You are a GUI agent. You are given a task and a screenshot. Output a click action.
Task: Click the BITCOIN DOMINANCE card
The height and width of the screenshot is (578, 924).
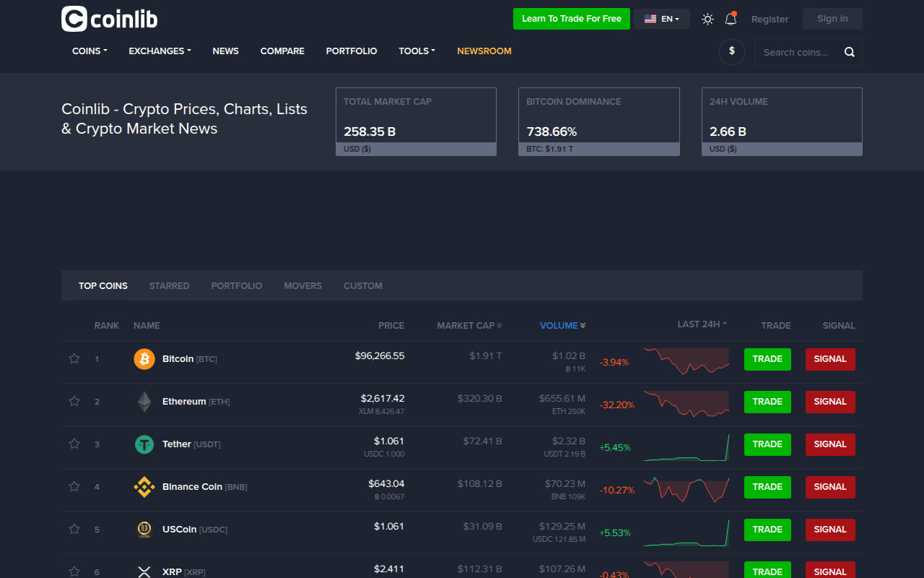pos(599,121)
